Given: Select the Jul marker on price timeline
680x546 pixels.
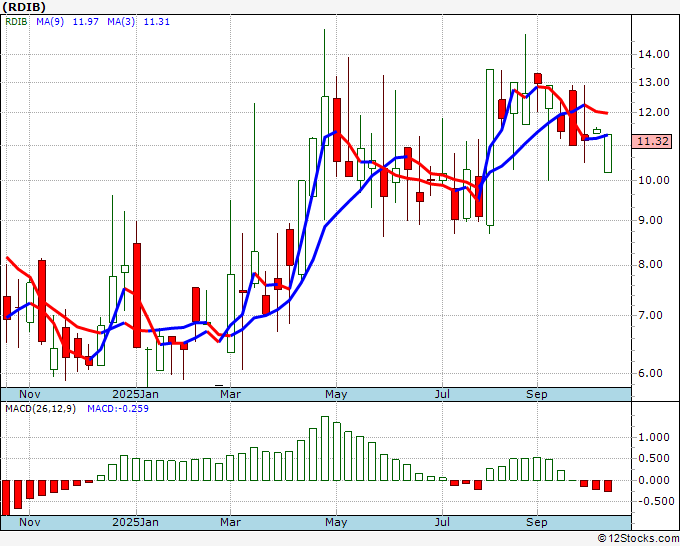Looking at the screenshot, I should (441, 394).
